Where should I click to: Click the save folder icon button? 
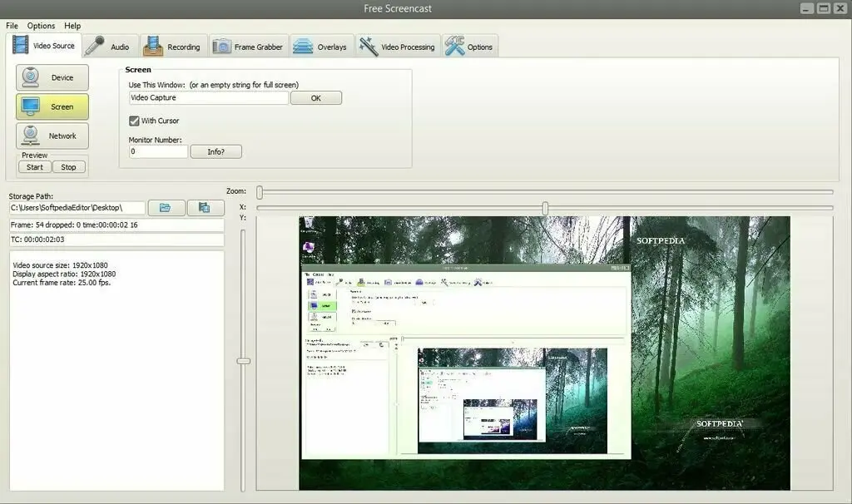point(205,208)
